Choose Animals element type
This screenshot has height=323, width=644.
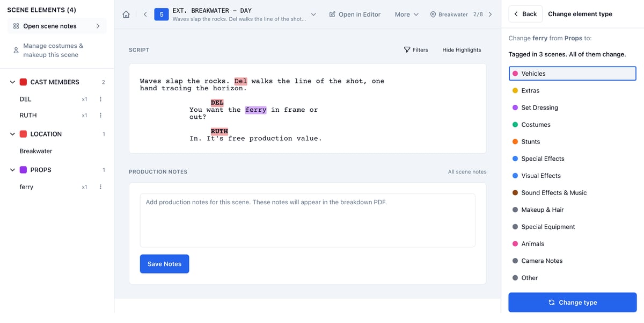573,244
